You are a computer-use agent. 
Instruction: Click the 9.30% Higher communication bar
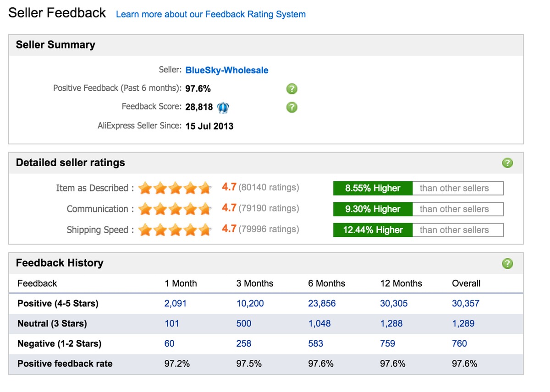pos(373,209)
